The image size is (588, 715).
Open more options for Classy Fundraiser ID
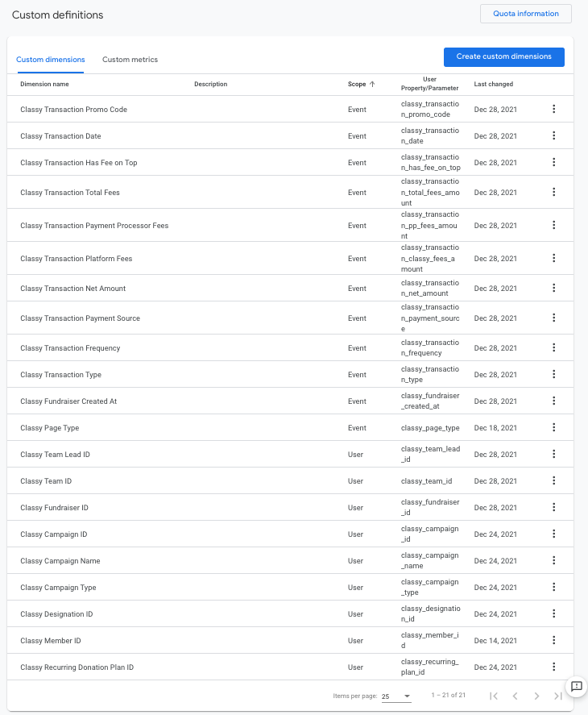(554, 507)
